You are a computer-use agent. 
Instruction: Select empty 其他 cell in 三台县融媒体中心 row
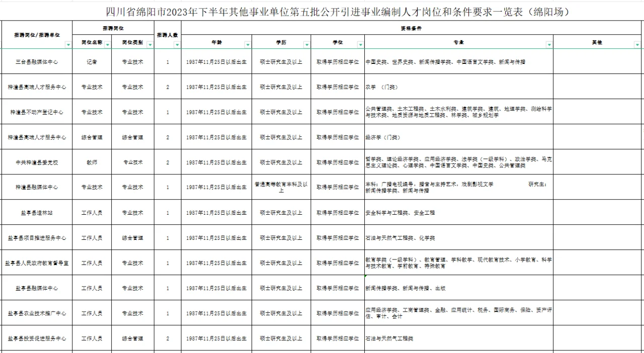(x=598, y=62)
